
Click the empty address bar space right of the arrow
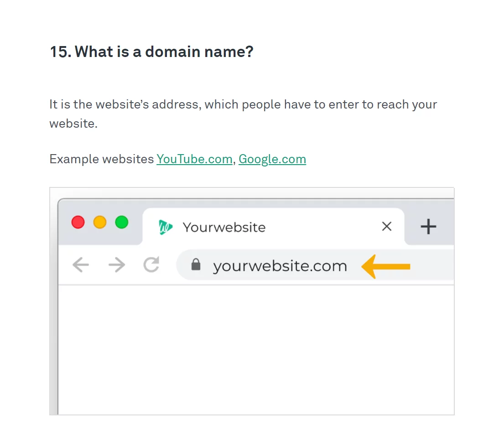[x=432, y=265]
